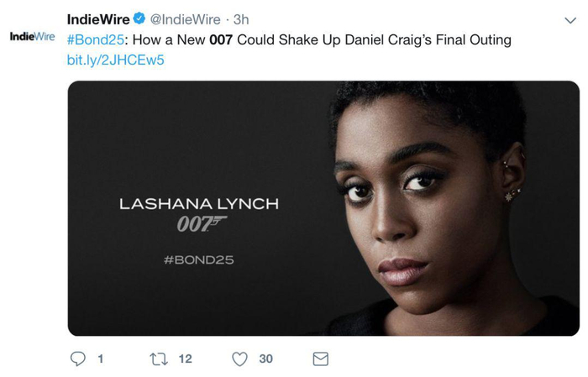Click the #BOND25 caption inside the image
This screenshot has height=377, width=588.
198,260
